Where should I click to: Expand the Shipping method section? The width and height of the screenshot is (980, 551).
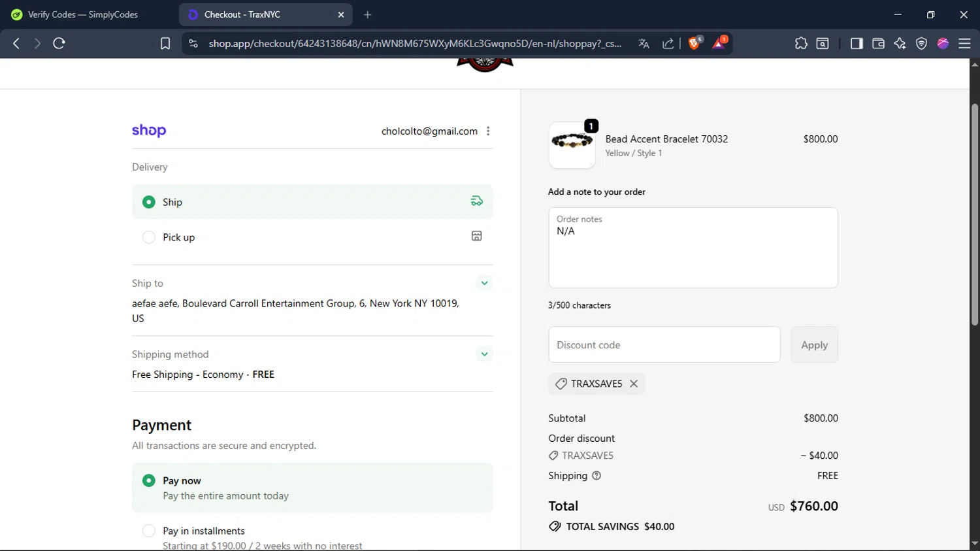click(x=484, y=354)
